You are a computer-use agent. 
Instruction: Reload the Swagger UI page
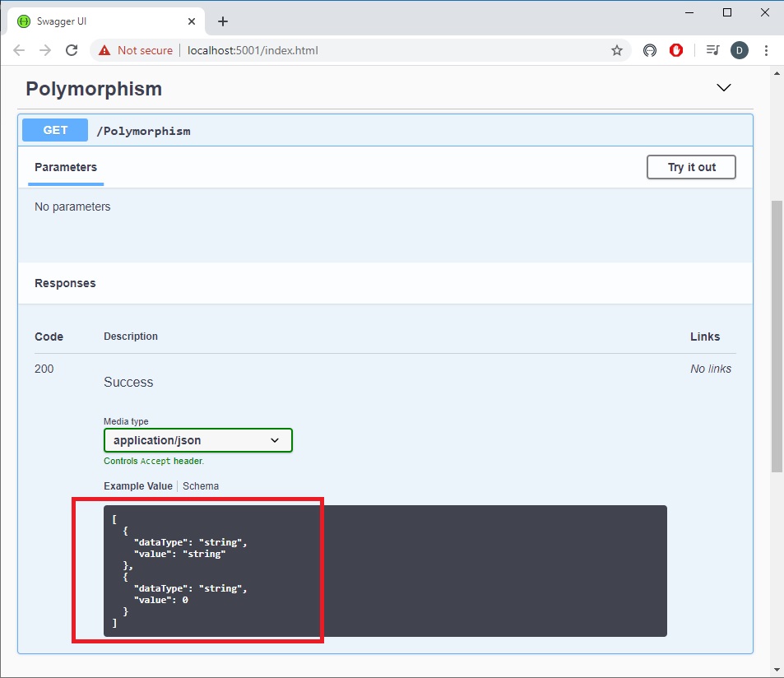(x=72, y=50)
